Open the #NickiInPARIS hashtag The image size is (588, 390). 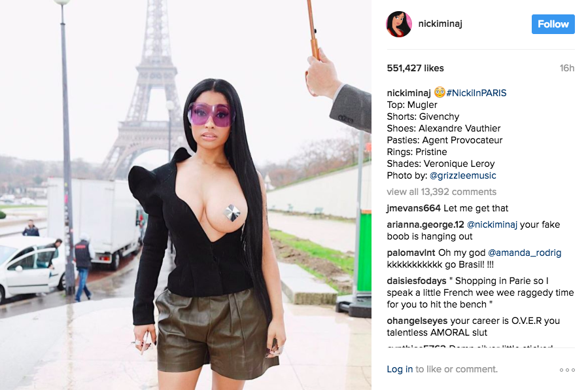coord(476,93)
